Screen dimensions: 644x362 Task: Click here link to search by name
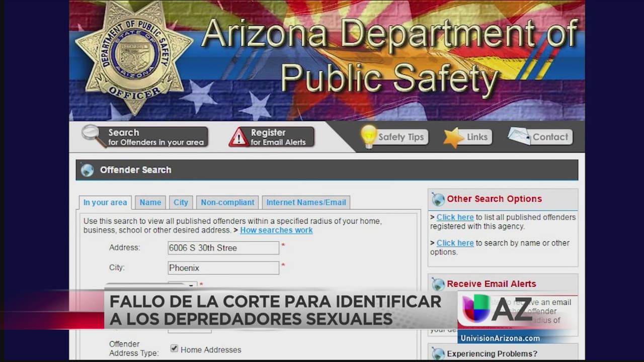[455, 243]
